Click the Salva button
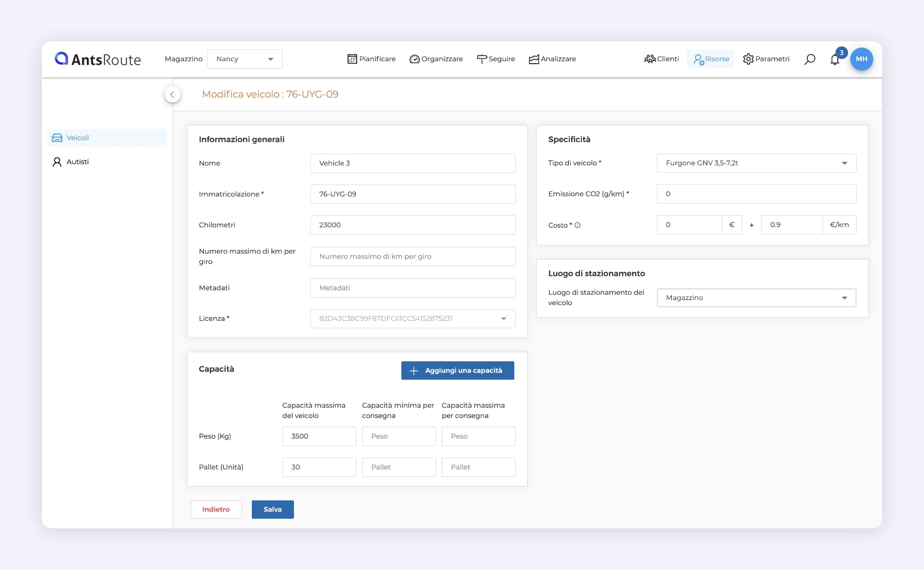The image size is (924, 570). click(272, 509)
